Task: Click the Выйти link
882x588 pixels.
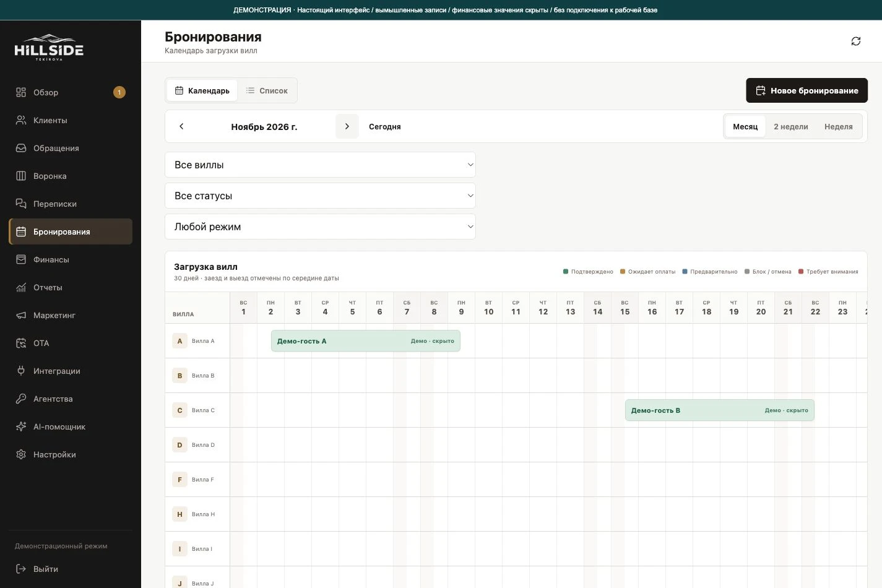Action: point(46,569)
